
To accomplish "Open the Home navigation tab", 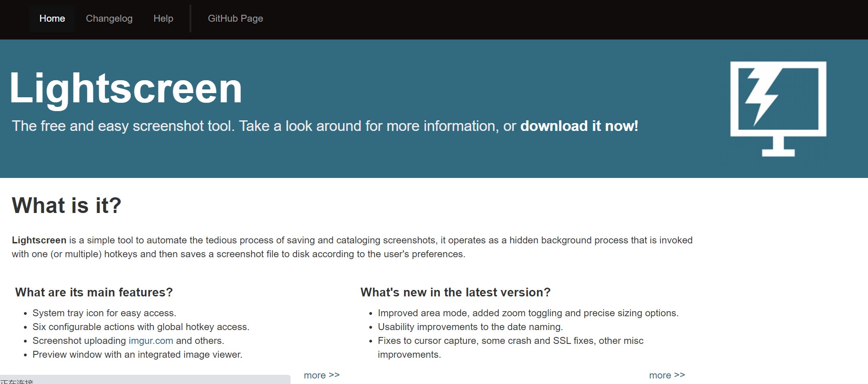I will (52, 18).
